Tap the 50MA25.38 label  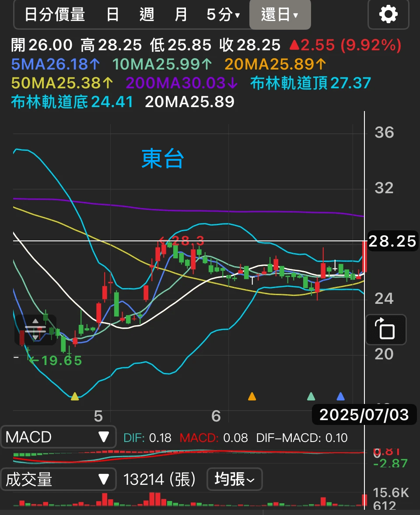pyautogui.click(x=62, y=83)
